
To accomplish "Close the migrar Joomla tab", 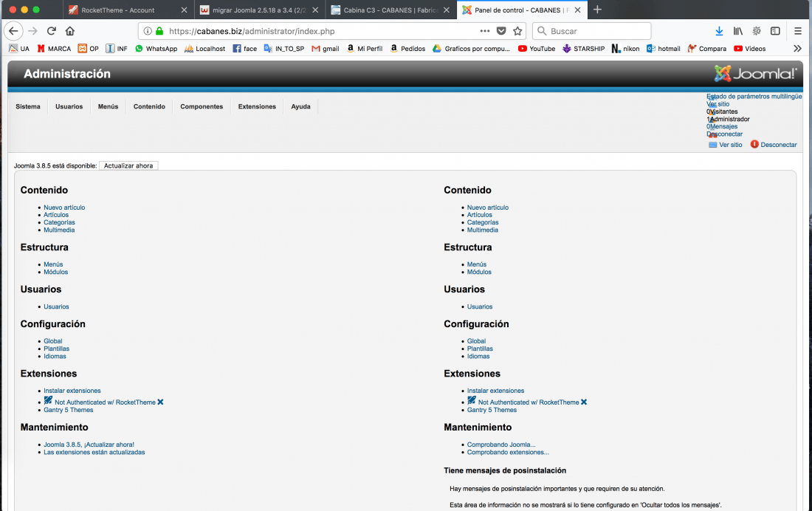I will click(315, 10).
